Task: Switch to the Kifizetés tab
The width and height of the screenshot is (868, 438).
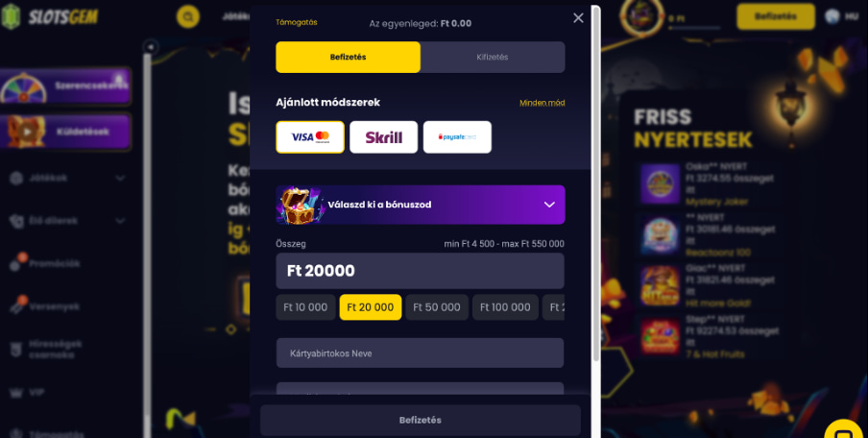Action: (x=493, y=57)
